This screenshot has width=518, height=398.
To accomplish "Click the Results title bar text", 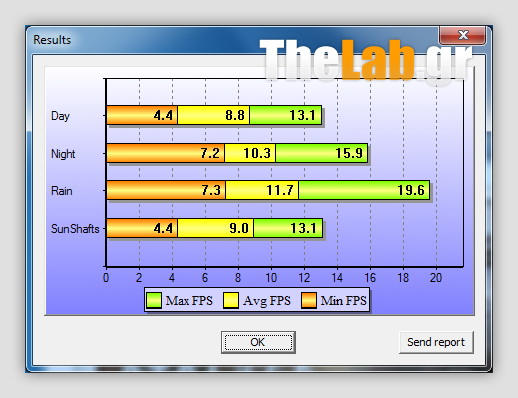I will [52, 40].
